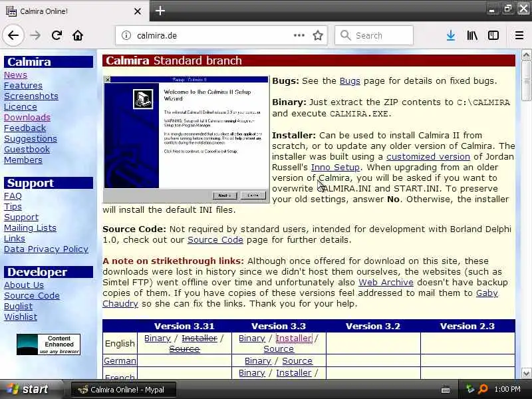
Task: Open the News sidebar link
Action: coord(15,75)
